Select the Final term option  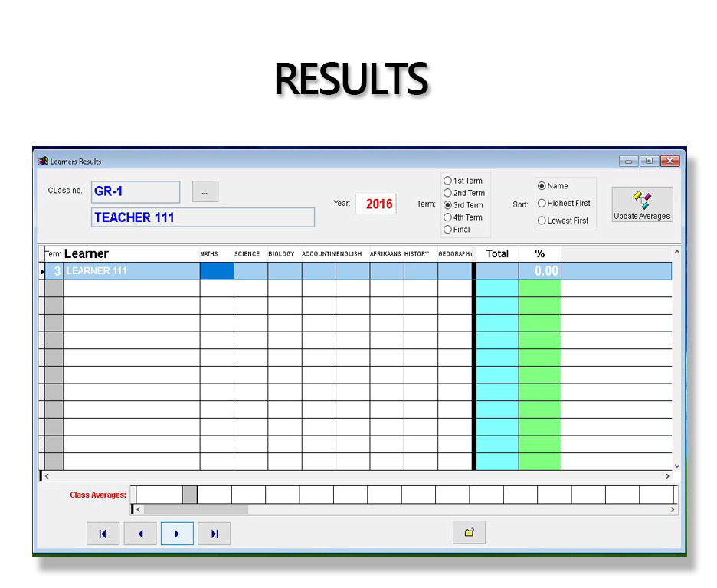[448, 230]
